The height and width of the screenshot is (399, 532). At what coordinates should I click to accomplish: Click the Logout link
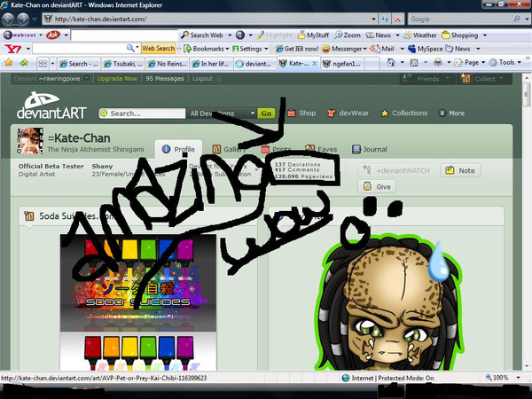click(202, 78)
